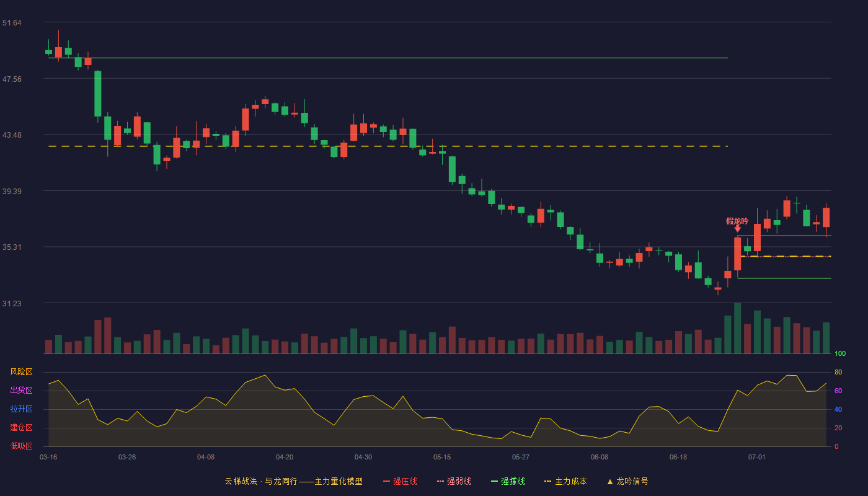868x496 pixels.
Task: Select the 建仓区 zone label
Action: (x=21, y=428)
